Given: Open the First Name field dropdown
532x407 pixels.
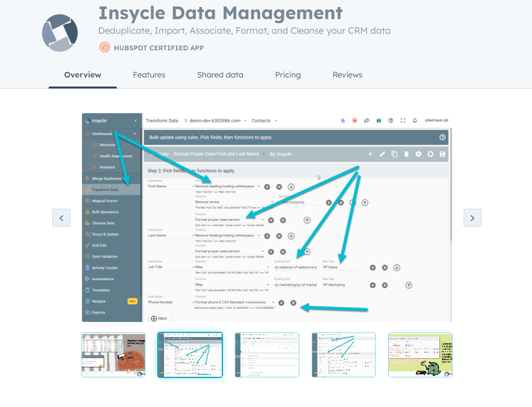Looking at the screenshot, I should tap(171, 186).
